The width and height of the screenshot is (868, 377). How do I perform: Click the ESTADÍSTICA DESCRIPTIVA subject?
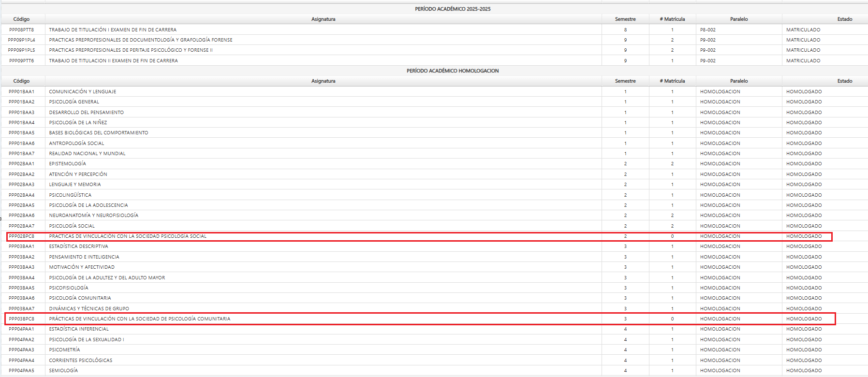coord(79,246)
